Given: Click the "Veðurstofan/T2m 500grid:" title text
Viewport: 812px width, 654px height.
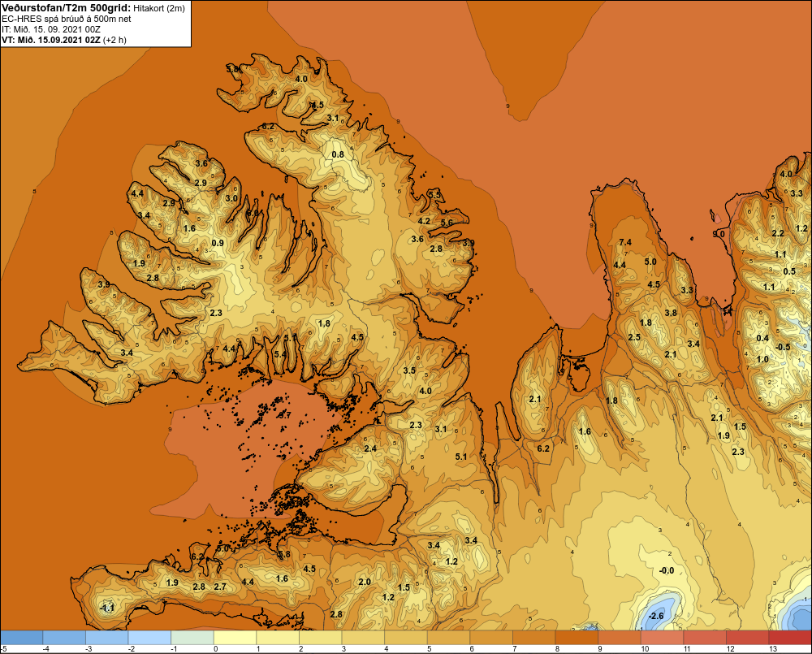Looking at the screenshot, I should [x=65, y=7].
